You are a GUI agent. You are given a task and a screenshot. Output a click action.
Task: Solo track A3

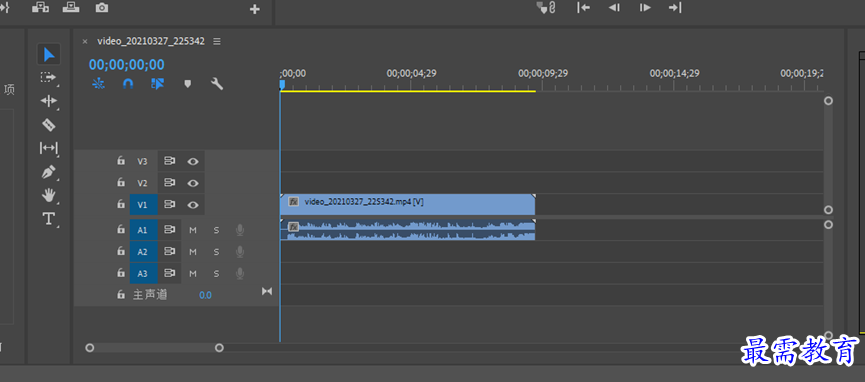(216, 273)
